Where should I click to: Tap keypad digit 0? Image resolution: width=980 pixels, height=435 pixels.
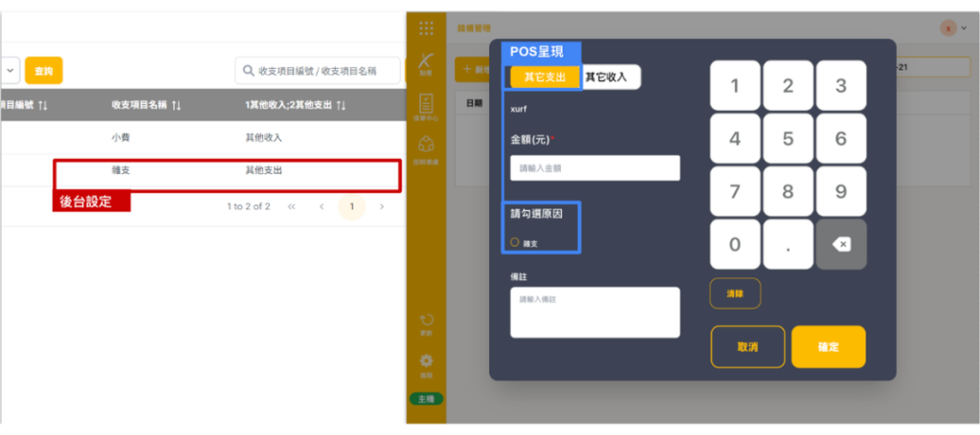coord(735,245)
